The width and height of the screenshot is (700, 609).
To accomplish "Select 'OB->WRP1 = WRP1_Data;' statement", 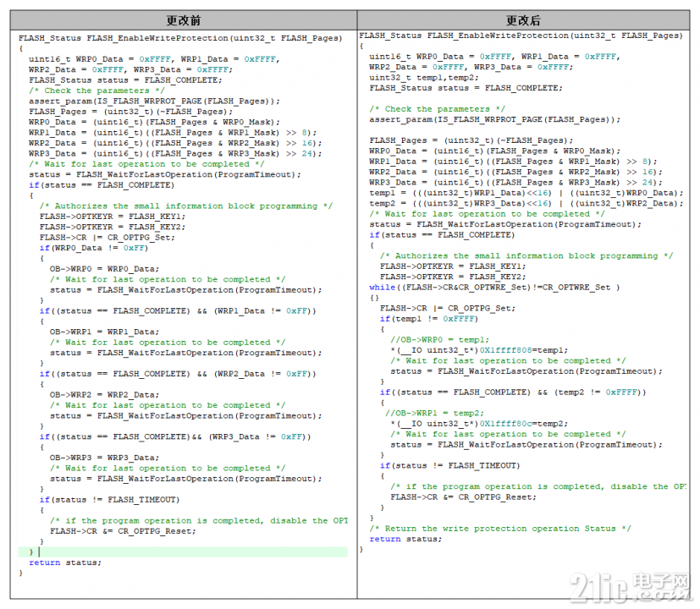I will (x=104, y=332).
